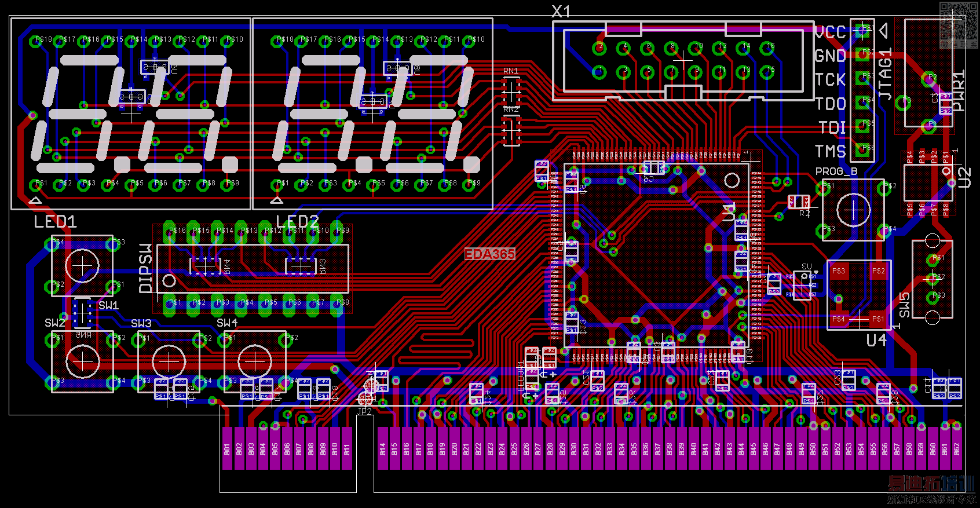
Task: Select the SW1 label
Action: point(108,305)
